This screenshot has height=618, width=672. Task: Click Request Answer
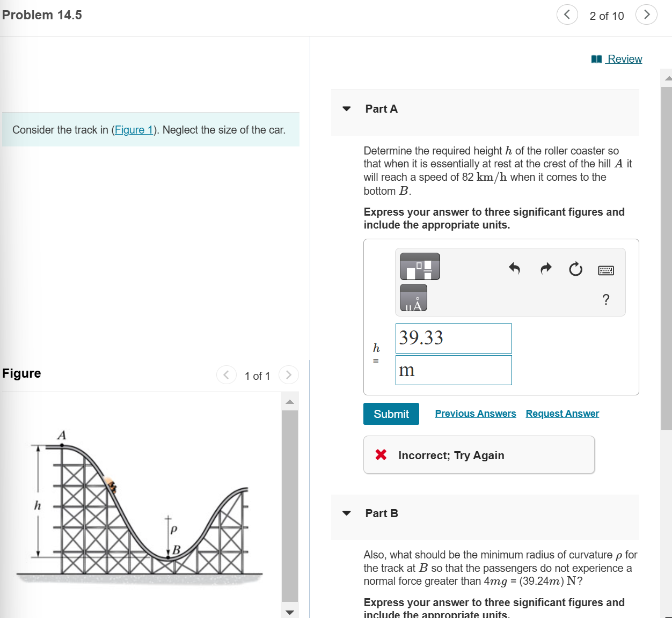[562, 413]
